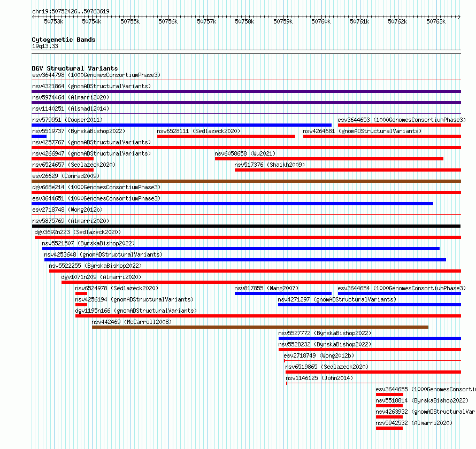This screenshot has height=449, width=476.
Task: Click the small red nsv4256194 bar
Action: pos(81,305)
